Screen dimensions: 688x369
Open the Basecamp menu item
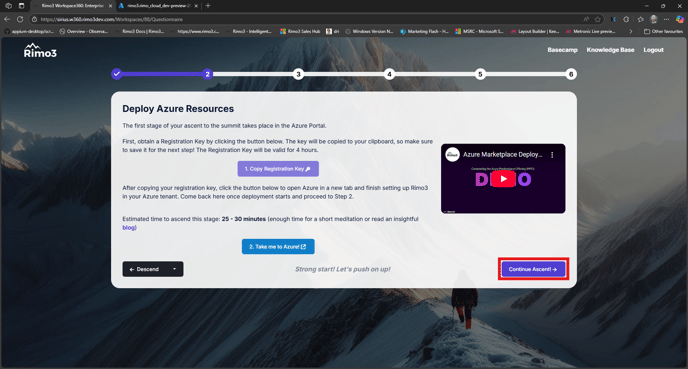tap(562, 50)
